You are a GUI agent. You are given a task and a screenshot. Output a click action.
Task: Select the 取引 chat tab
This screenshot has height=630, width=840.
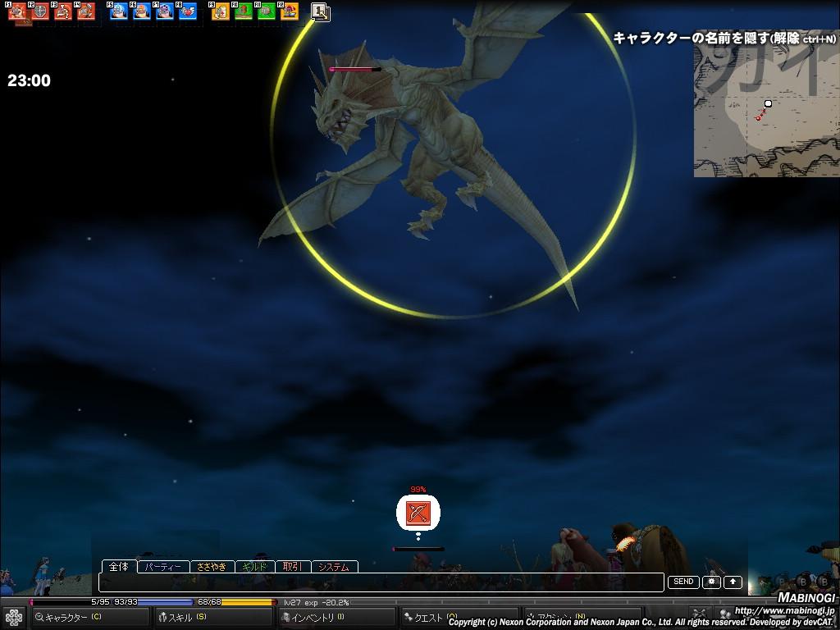[x=293, y=567]
